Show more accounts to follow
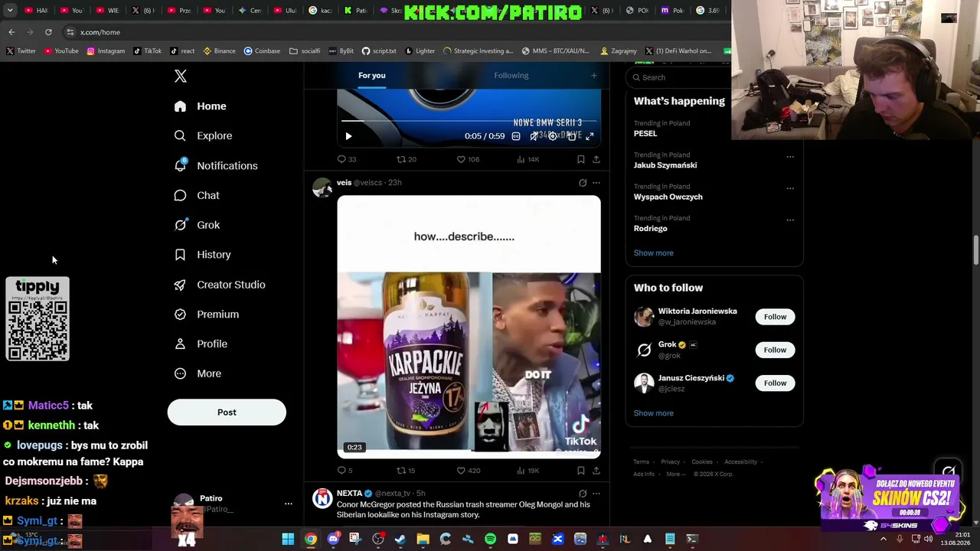 [x=653, y=413]
